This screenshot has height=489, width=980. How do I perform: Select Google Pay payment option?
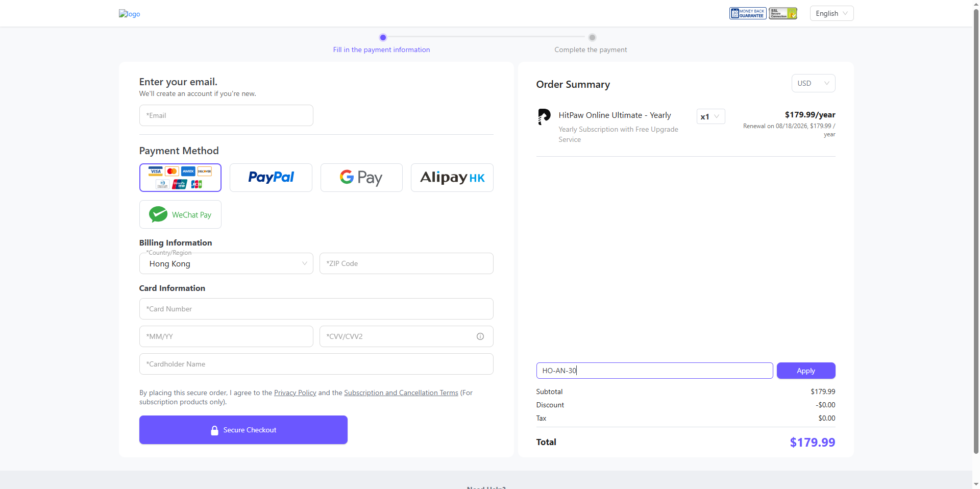361,178
